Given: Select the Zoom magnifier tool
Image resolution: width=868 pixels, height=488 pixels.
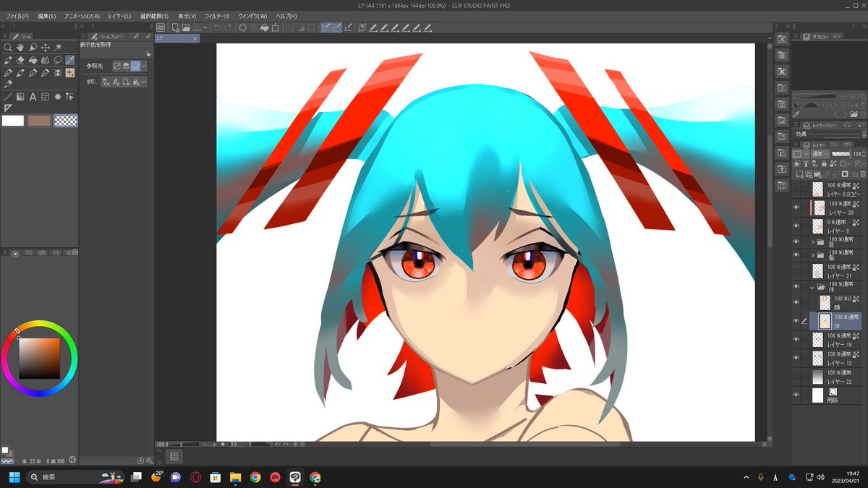Looking at the screenshot, I should point(8,48).
